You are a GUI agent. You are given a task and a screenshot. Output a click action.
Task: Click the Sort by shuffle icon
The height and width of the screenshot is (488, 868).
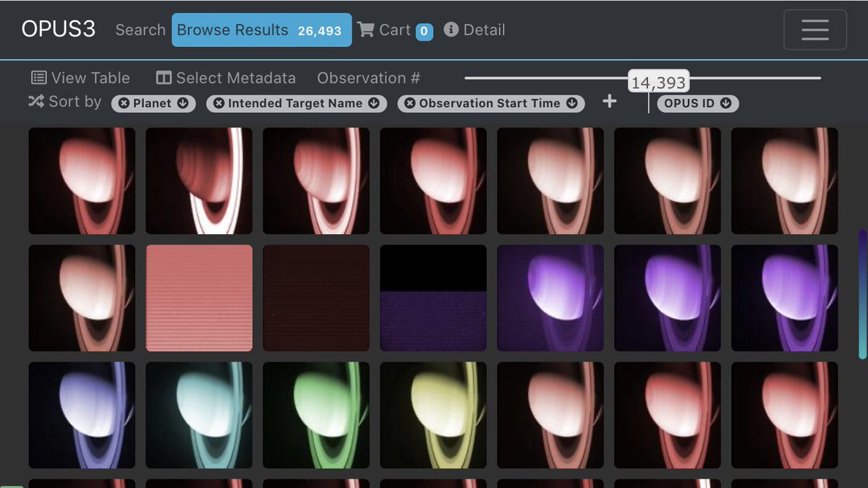[36, 101]
